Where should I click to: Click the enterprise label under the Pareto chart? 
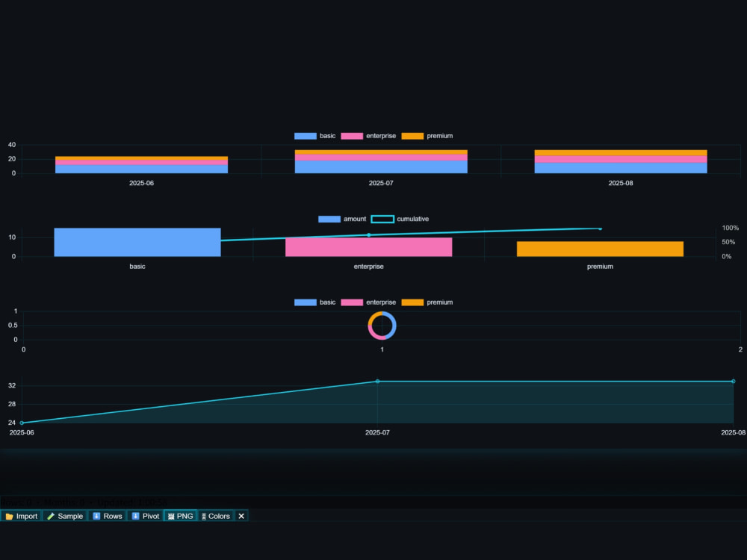coord(369,267)
